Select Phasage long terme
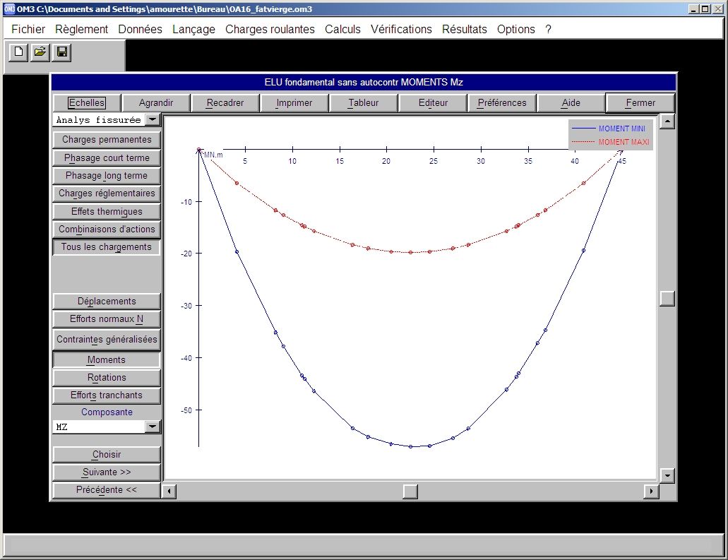728x560 pixels. pyautogui.click(x=107, y=176)
